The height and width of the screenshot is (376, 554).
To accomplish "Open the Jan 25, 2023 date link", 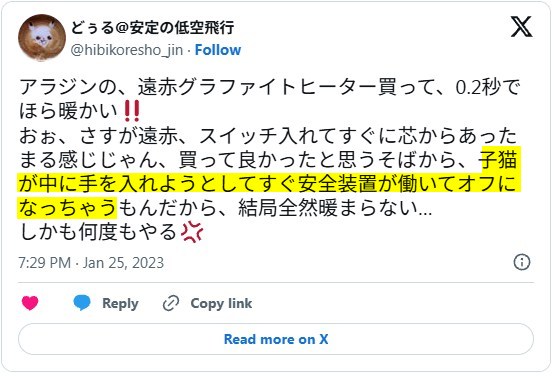I will pyautogui.click(x=123, y=263).
